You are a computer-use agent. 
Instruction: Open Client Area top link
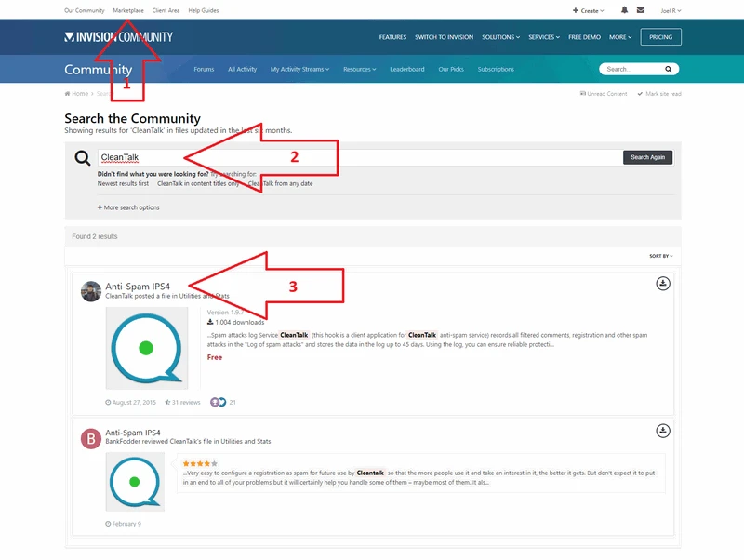(166, 10)
